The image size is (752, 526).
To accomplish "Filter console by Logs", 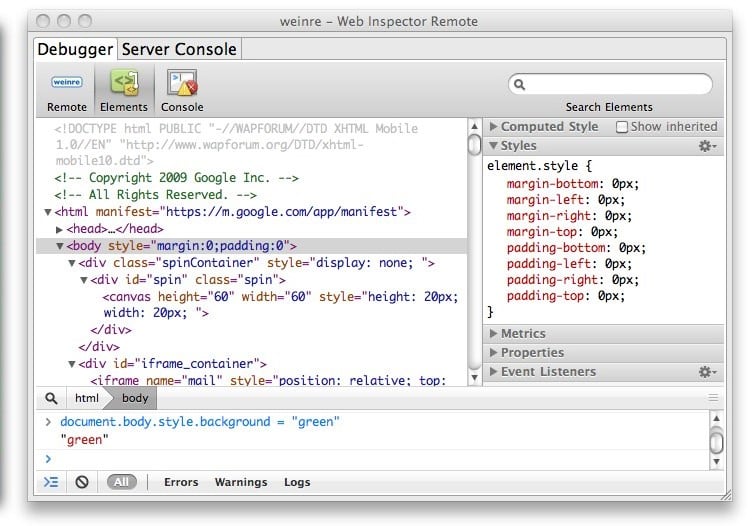I will (297, 482).
